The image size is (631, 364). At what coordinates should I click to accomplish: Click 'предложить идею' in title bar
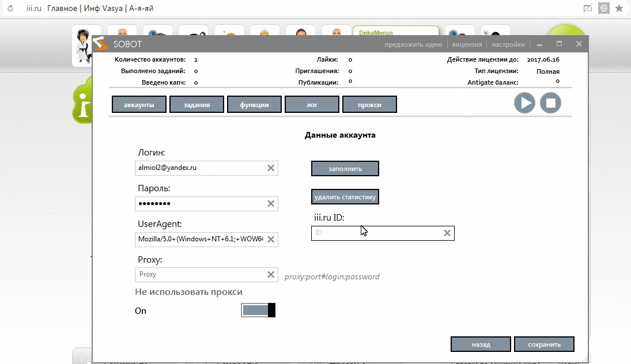[x=413, y=44]
